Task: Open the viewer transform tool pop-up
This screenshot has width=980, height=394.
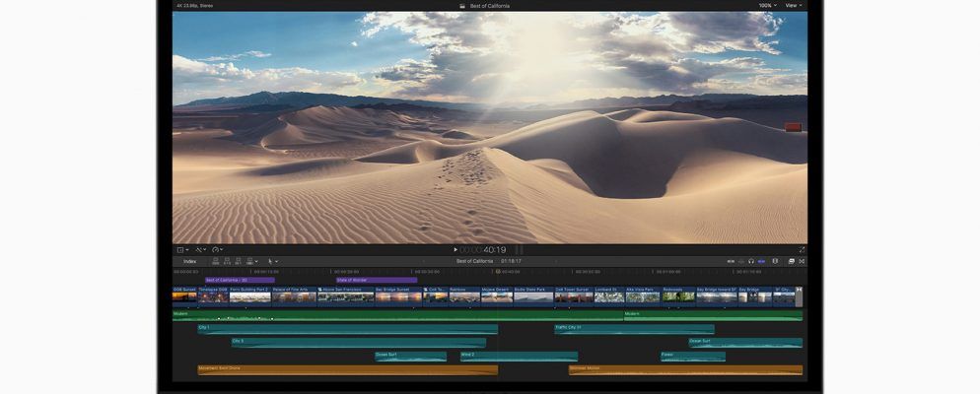Action: 181,250
